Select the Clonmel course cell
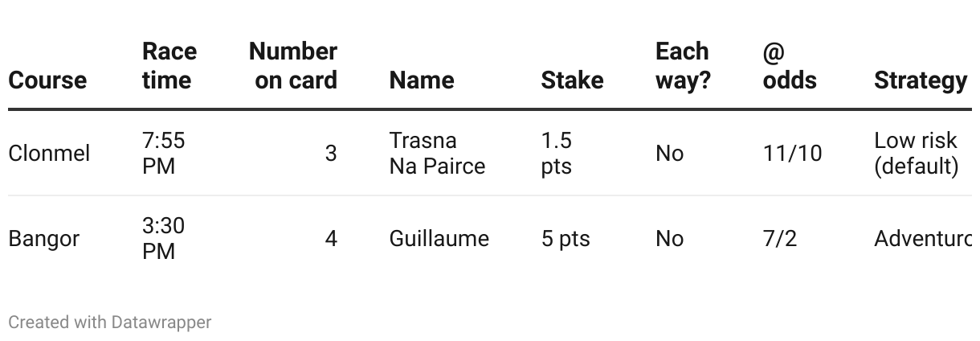Image resolution: width=980 pixels, height=341 pixels. pyautogui.click(x=49, y=153)
